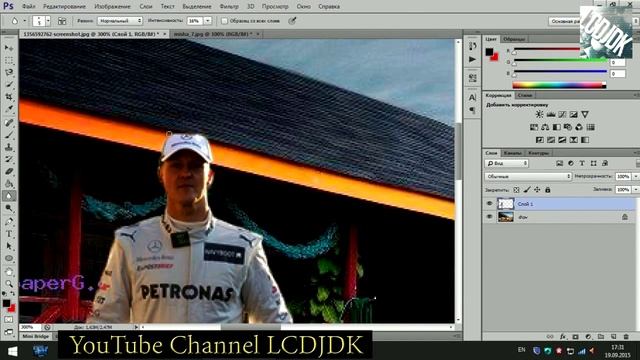Open layer blend mode 'Обычные' dropdown
Image resolution: width=640 pixels, height=360 pixels.
click(528, 176)
